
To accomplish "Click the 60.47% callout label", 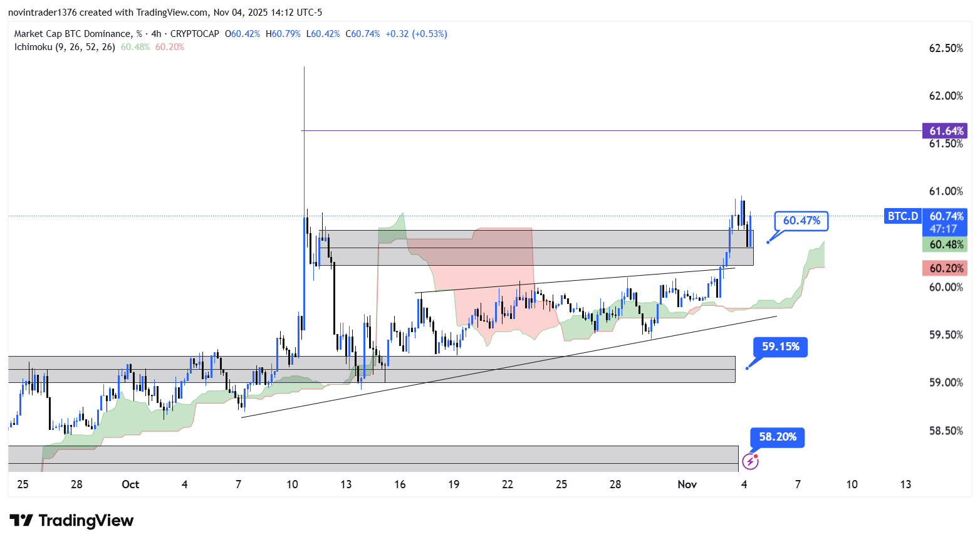I will [x=801, y=221].
